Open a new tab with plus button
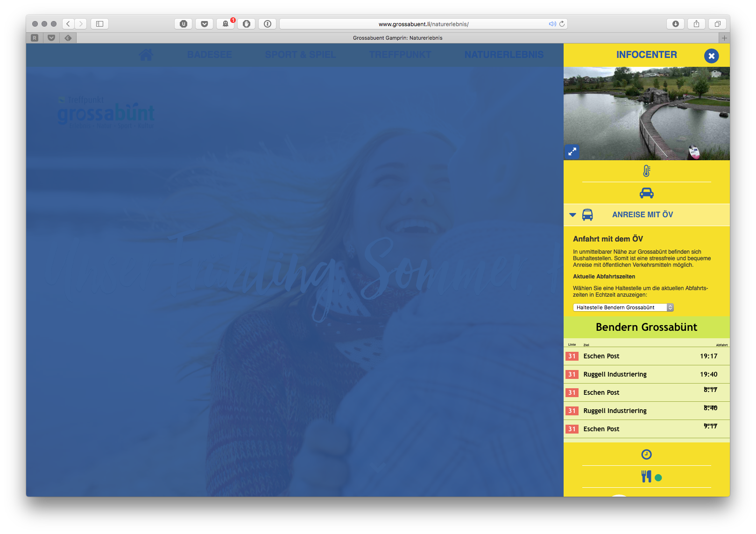Image resolution: width=756 pixels, height=534 pixels. click(724, 38)
